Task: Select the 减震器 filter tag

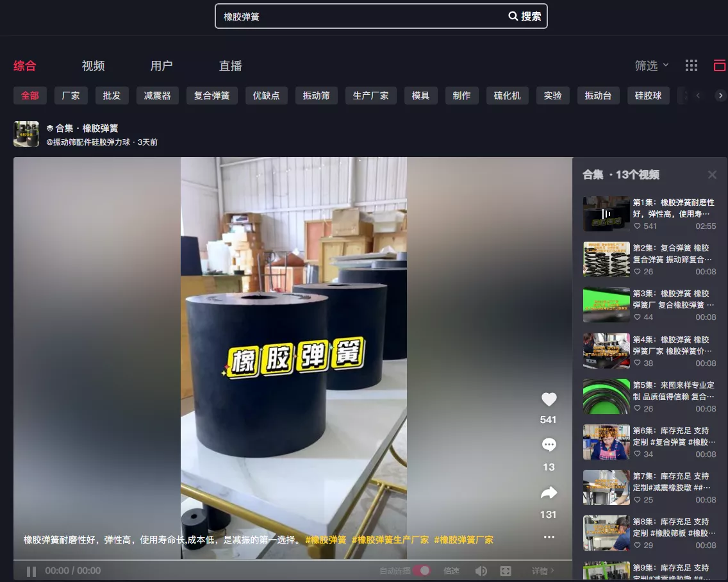Action: coord(158,96)
